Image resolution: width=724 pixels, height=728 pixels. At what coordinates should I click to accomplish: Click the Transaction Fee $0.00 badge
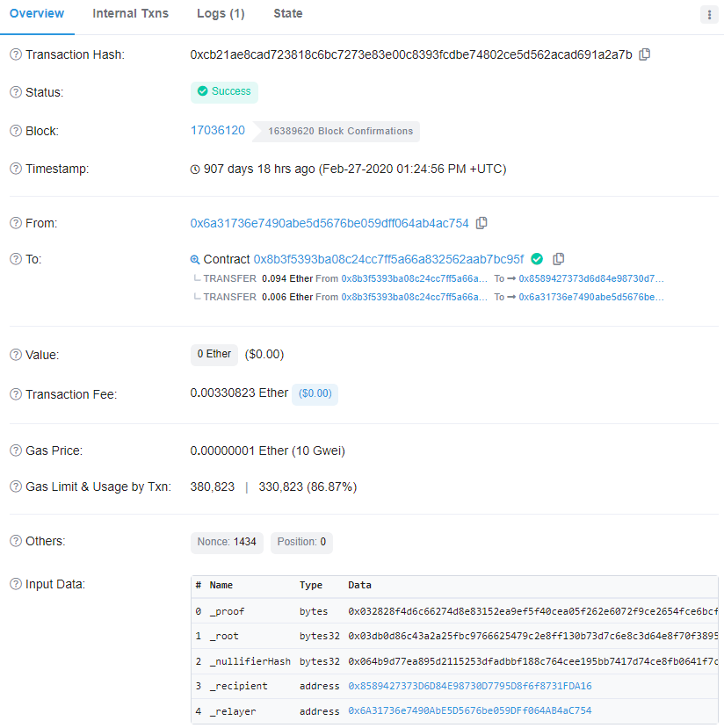pyautogui.click(x=315, y=393)
